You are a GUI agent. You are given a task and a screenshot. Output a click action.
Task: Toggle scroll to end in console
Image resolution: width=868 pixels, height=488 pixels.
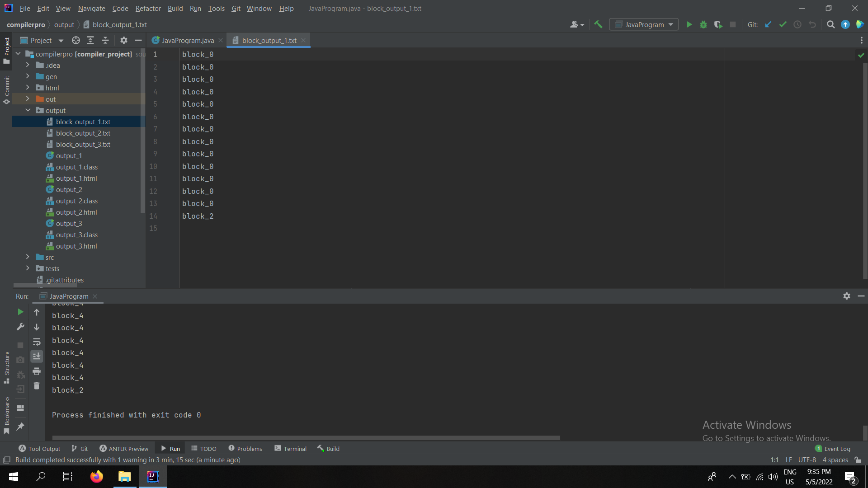click(x=37, y=357)
